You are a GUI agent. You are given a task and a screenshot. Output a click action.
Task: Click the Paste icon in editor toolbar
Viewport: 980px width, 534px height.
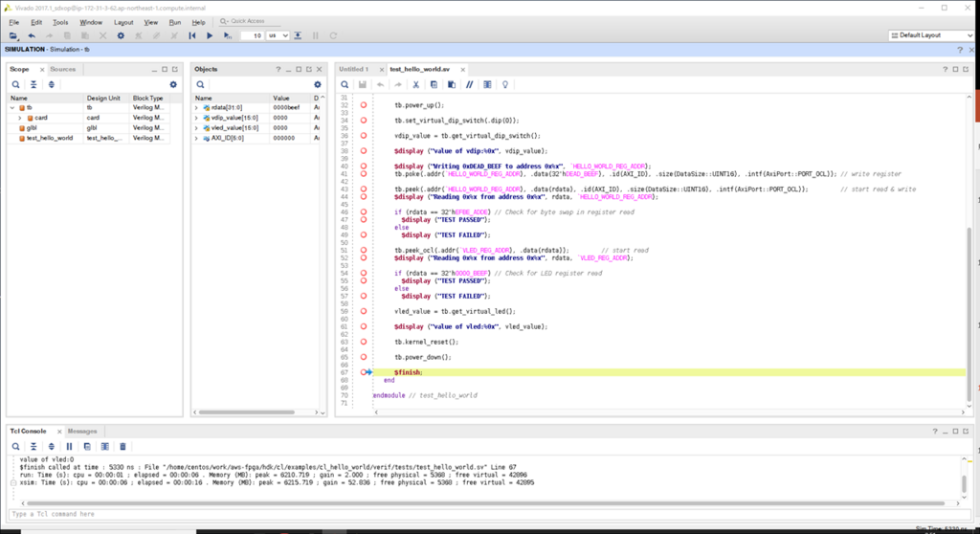point(452,84)
